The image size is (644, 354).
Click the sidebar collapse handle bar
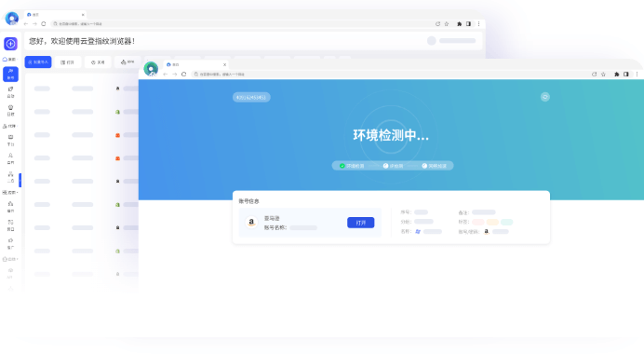20,180
